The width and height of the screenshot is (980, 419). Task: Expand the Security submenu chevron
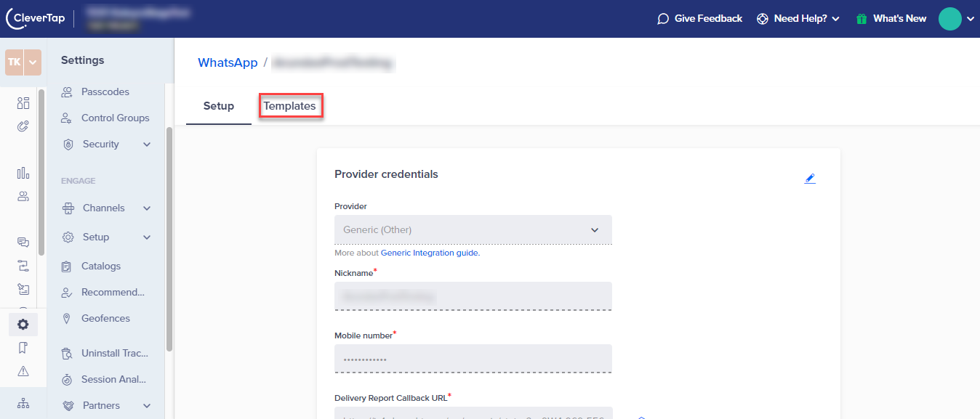147,145
